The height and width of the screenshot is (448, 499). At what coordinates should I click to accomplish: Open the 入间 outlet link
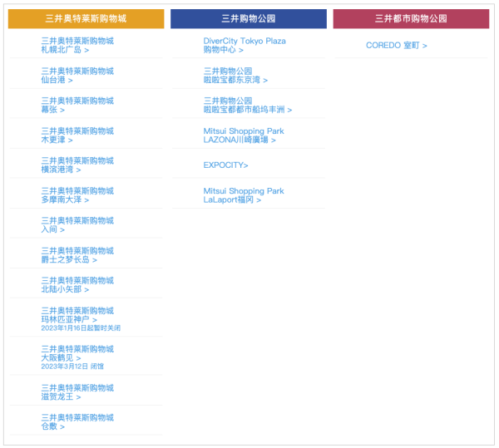tap(77, 224)
